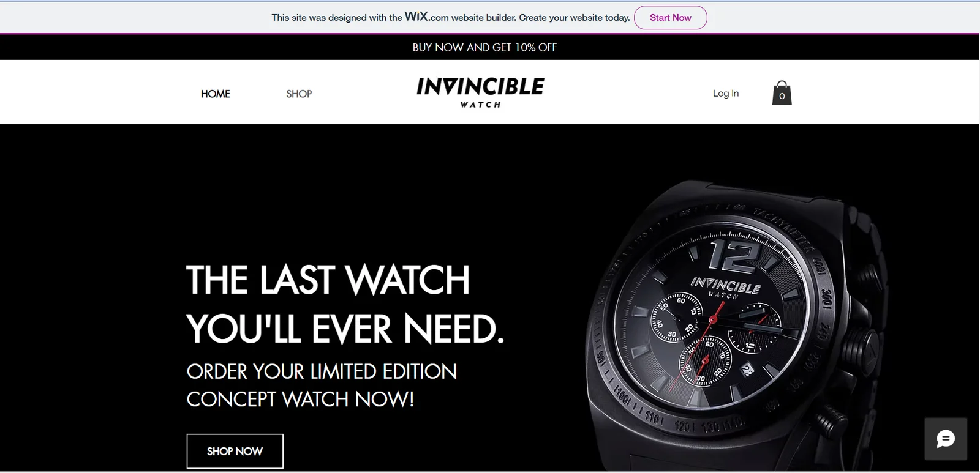
Task: Click the BUY NOW AND GET 10% OFF banner
Action: 484,47
